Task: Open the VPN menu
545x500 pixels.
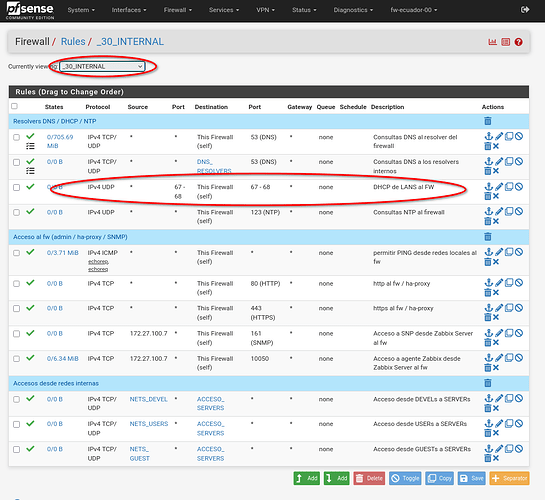Action: [x=265, y=10]
